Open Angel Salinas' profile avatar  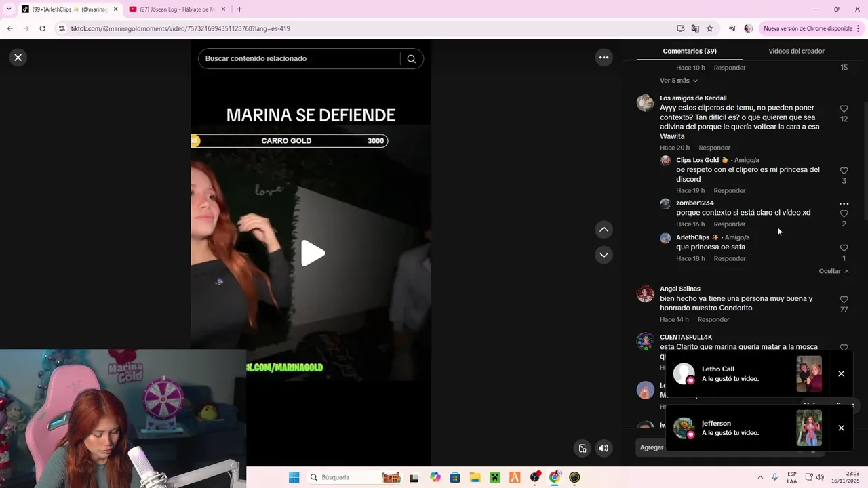coord(646,293)
